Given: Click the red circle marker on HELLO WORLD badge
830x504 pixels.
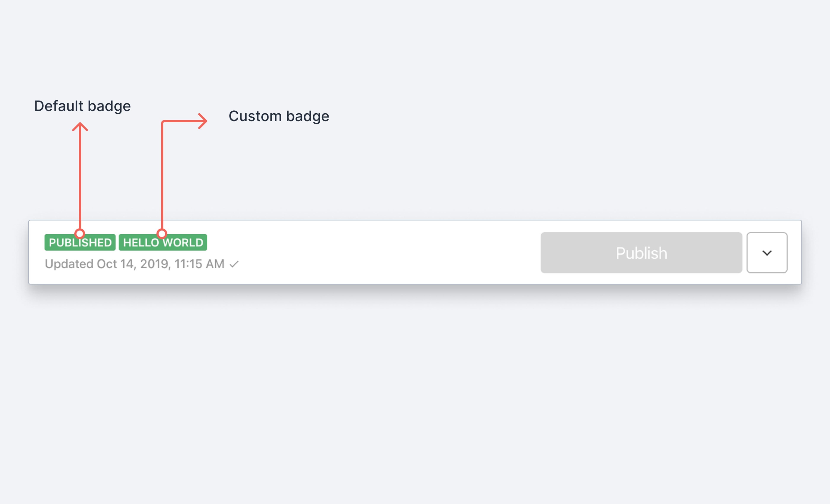Looking at the screenshot, I should [162, 233].
